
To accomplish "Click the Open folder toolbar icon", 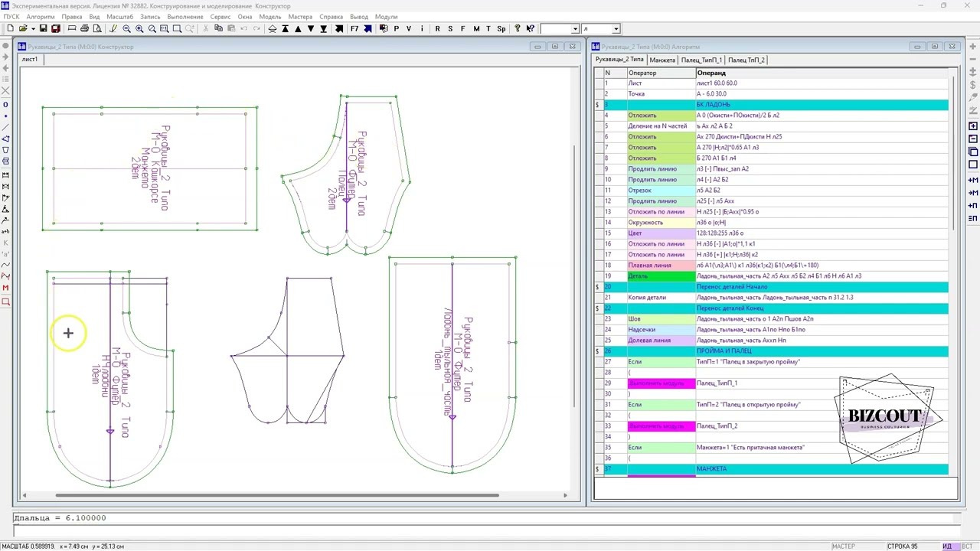I will (x=22, y=29).
